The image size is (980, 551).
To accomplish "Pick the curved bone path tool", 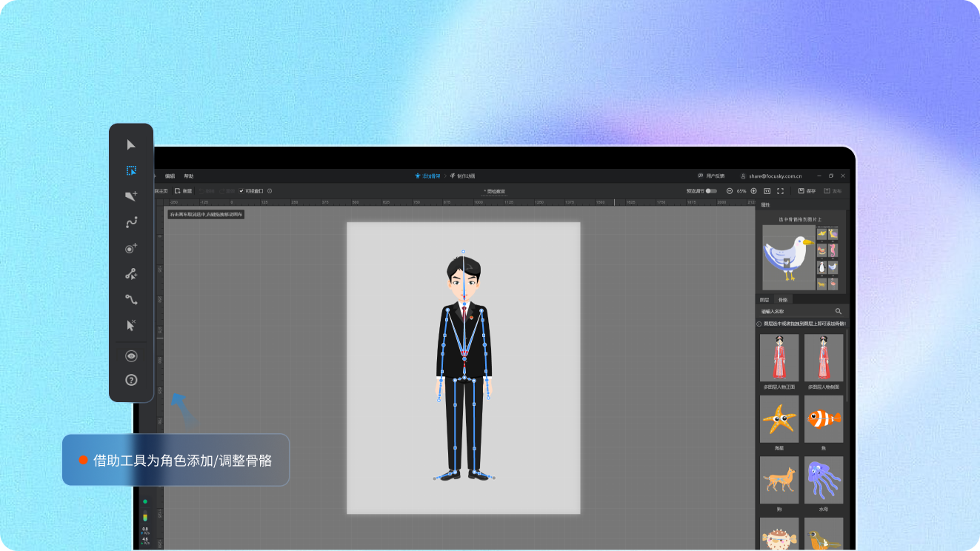I will point(131,222).
